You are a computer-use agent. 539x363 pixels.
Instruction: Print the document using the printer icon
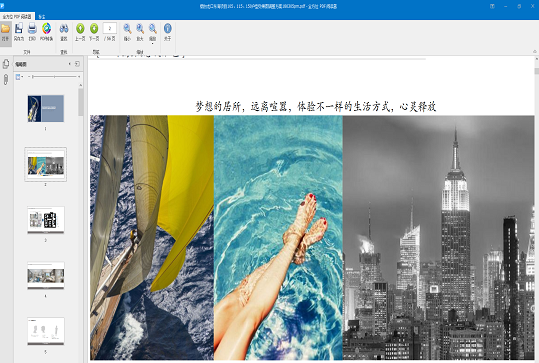[32, 32]
